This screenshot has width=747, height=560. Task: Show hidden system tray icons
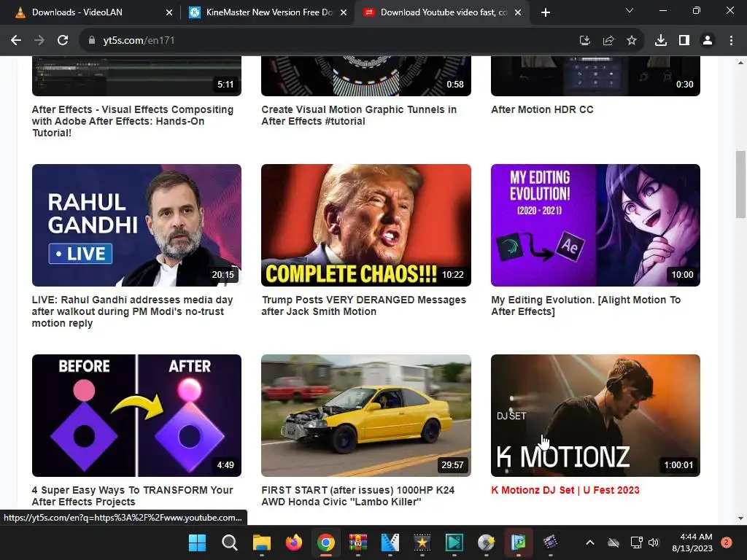589,542
